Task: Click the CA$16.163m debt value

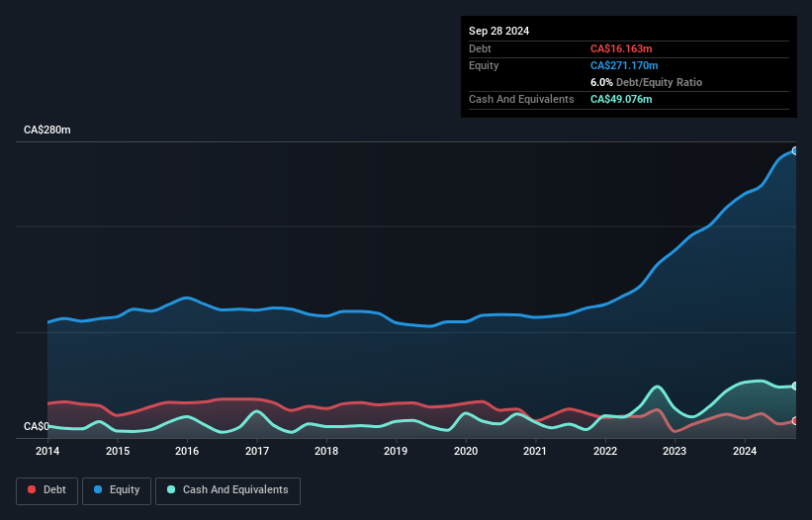Action: click(x=621, y=48)
